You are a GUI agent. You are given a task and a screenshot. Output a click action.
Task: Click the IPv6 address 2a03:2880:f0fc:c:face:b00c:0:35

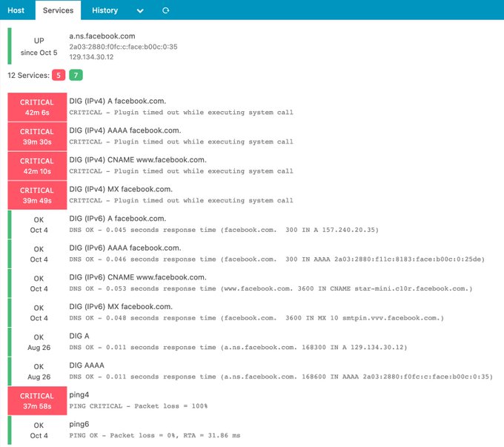coord(123,47)
